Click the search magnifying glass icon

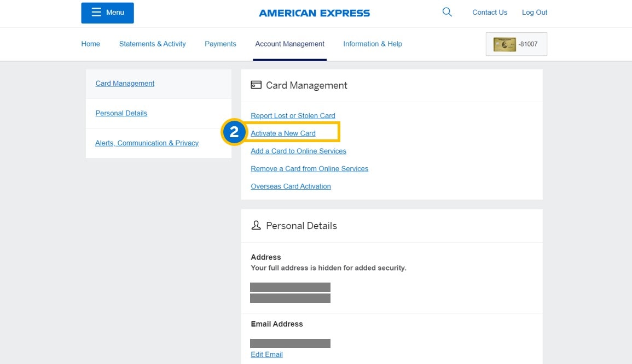(447, 12)
